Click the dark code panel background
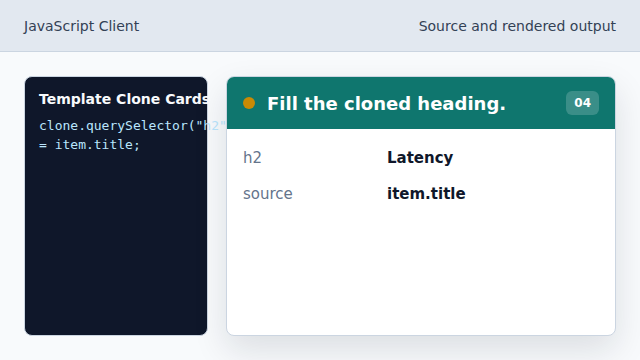 [x=116, y=245]
